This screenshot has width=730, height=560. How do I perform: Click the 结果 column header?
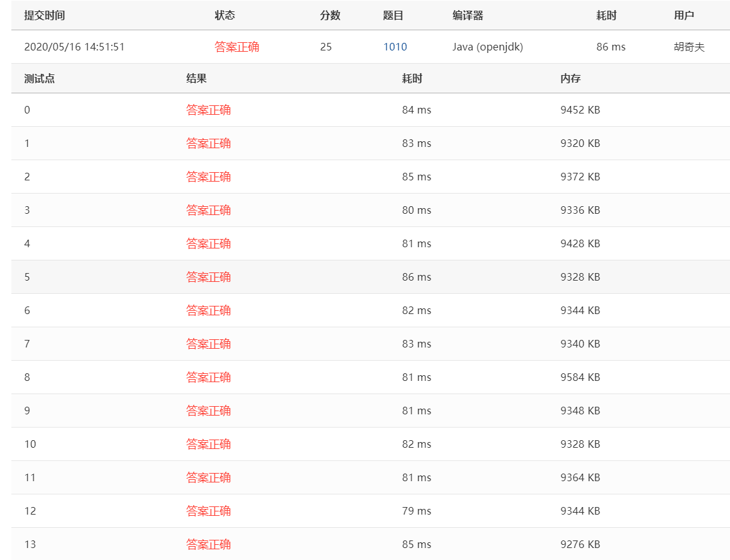click(196, 79)
